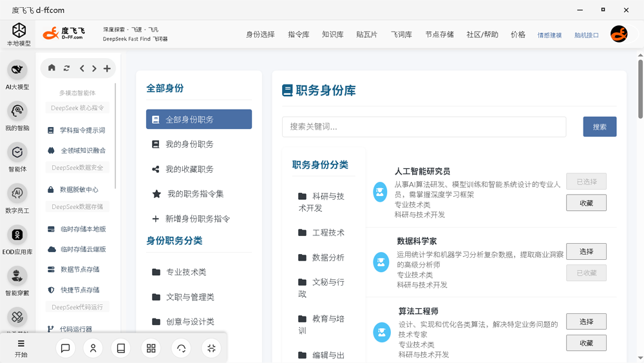Open the 开始 hamburger menu
This screenshot has height=363, width=644.
tap(21, 348)
